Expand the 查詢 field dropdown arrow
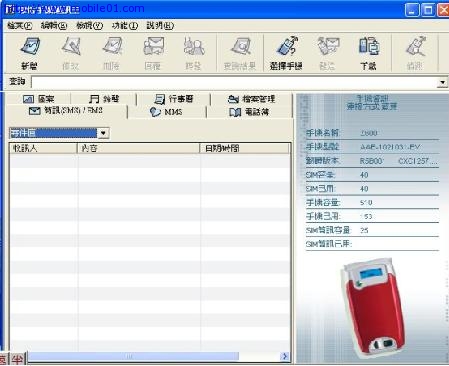 click(x=442, y=82)
